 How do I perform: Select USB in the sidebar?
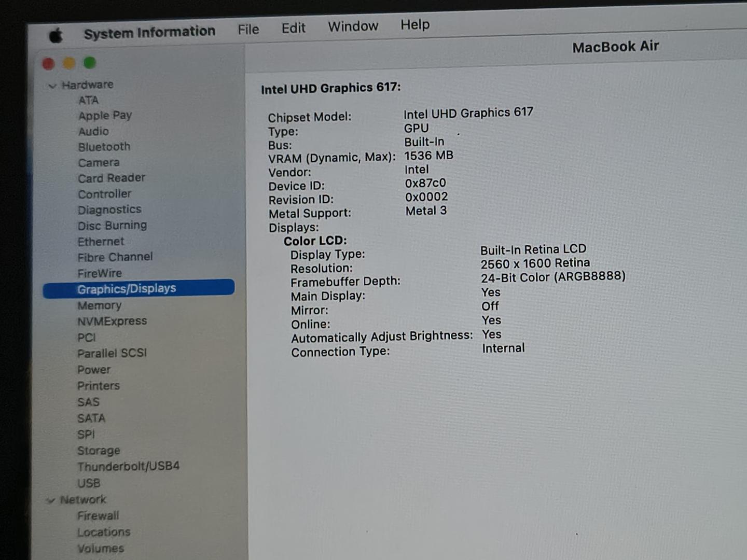coord(89,483)
